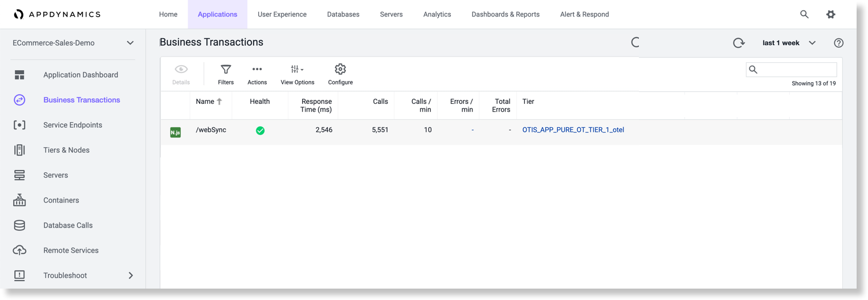Sort by Errors / min column header

[461, 106]
